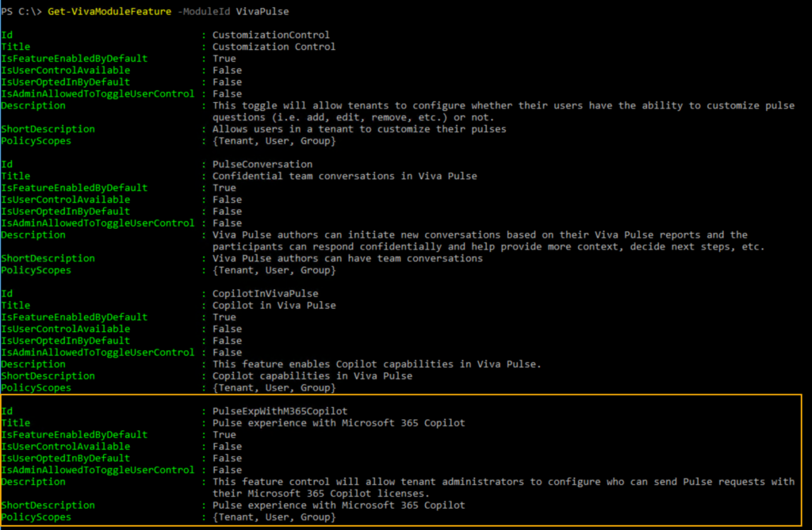Click False value for CustomizationControl IsUserControlAvailable
812x530 pixels.
pyautogui.click(x=228, y=71)
